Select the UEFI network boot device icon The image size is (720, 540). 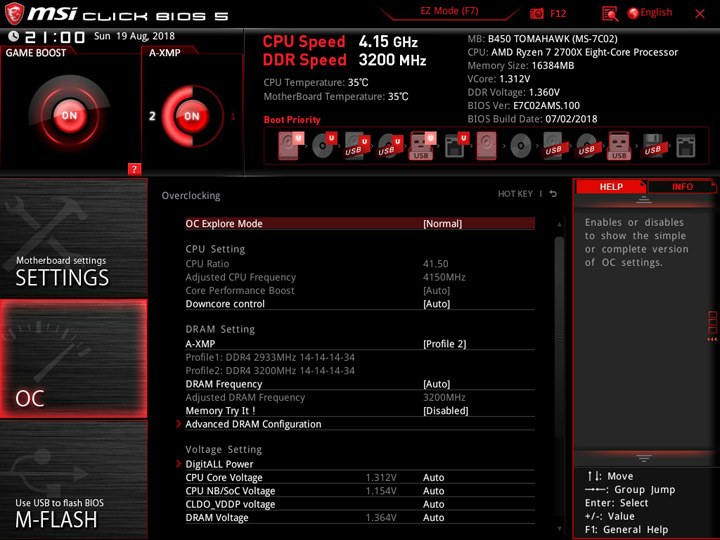(456, 146)
